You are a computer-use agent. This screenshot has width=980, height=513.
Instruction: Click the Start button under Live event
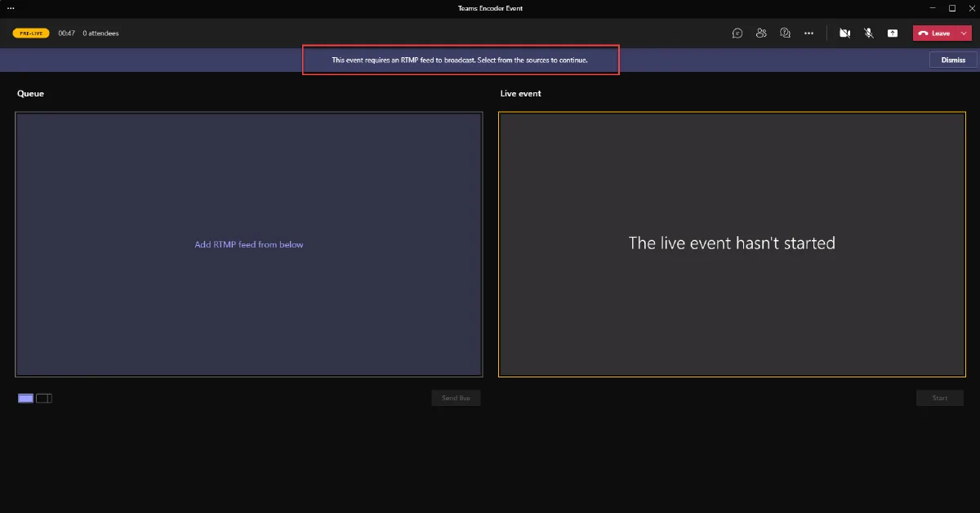(x=940, y=398)
